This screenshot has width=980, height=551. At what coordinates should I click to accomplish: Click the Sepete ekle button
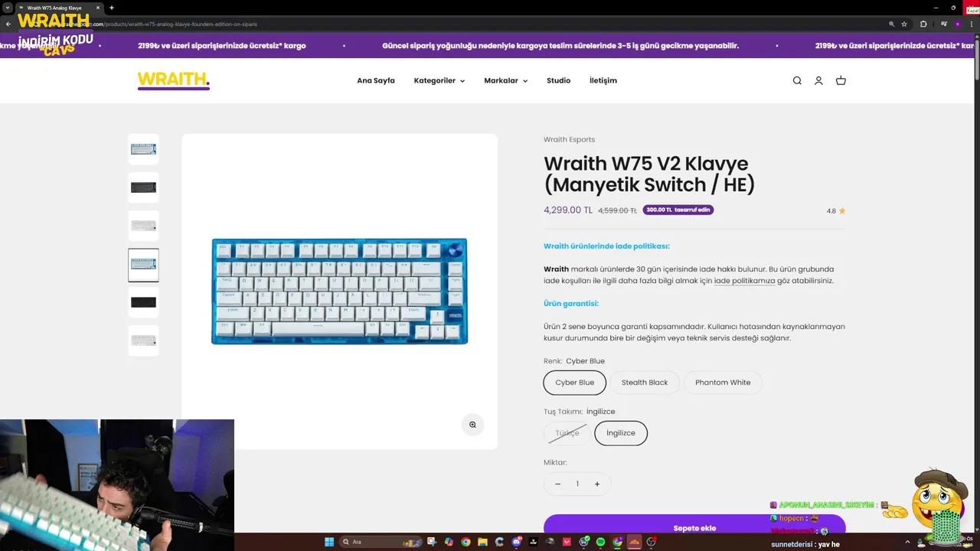point(694,527)
